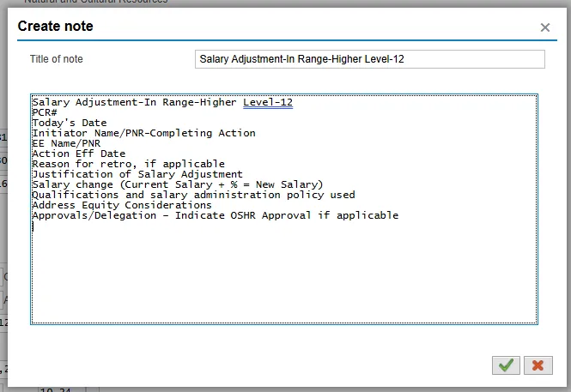Close the Create note dialog
Viewport: 571px width, 392px height.
tap(544, 27)
